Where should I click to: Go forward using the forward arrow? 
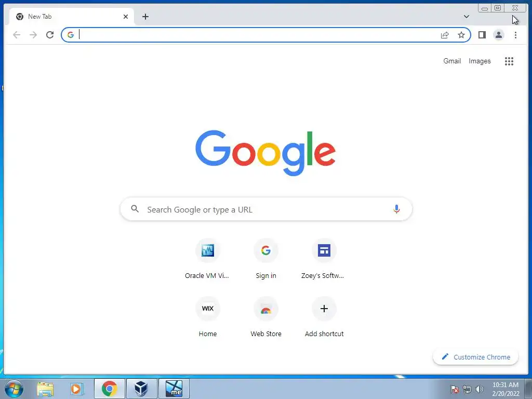point(33,35)
